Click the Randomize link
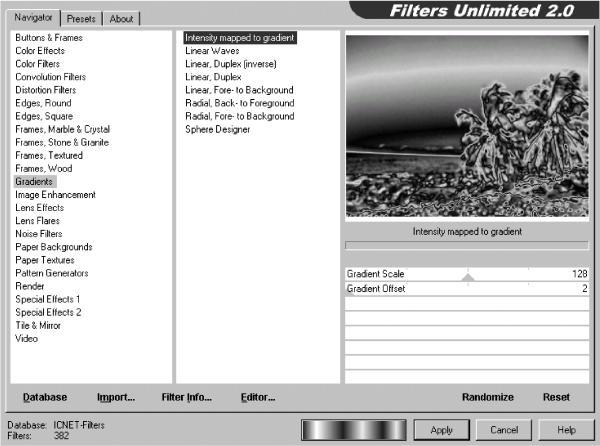The image size is (600, 446). click(x=488, y=397)
